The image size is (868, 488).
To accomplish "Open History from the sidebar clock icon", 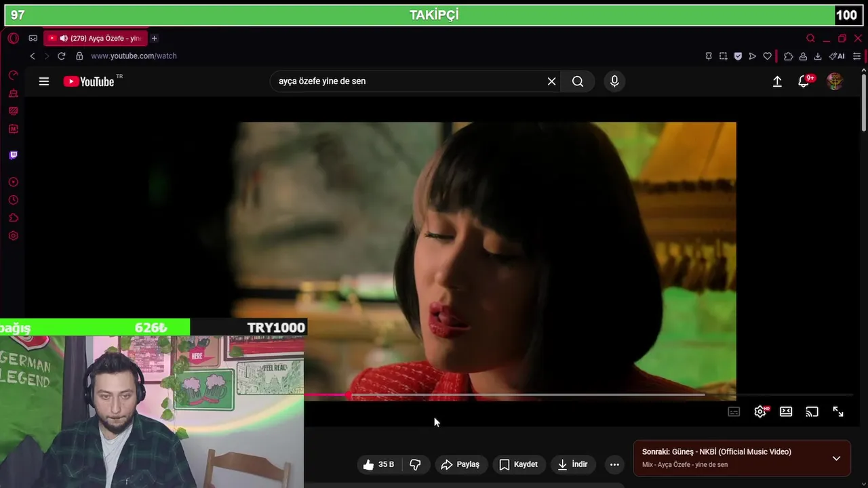I will 13,200.
